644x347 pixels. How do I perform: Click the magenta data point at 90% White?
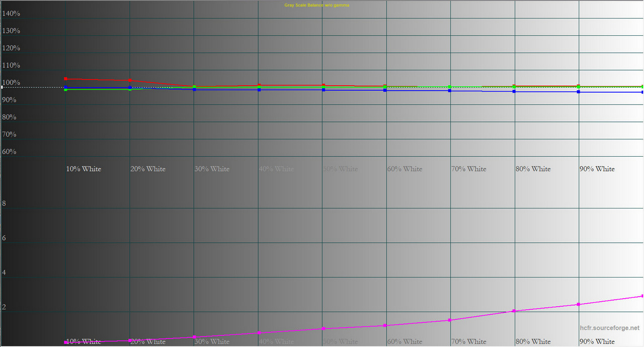tap(579, 304)
